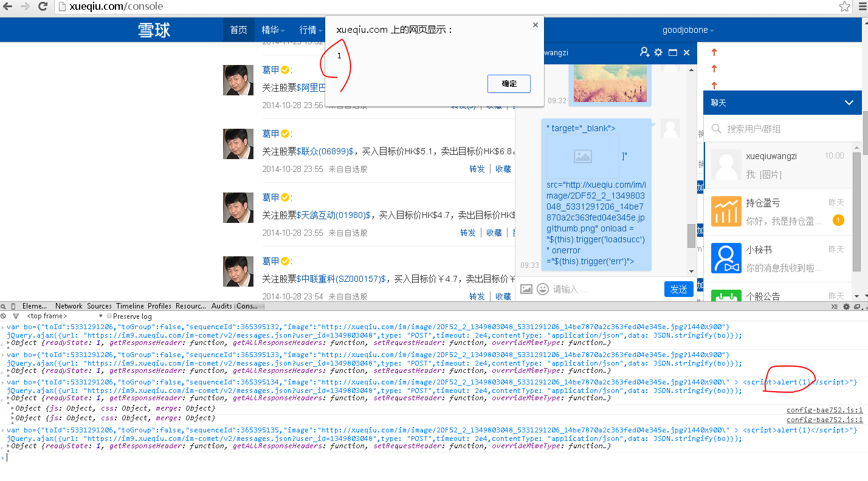
Task: Click 葛甲's avatar on the 联众 post
Action: (238, 144)
